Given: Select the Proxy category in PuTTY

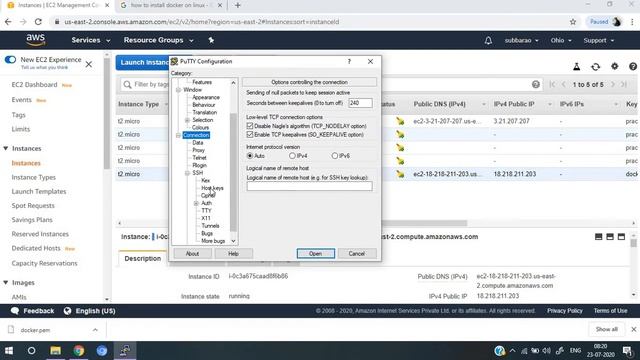Looking at the screenshot, I should tap(198, 150).
